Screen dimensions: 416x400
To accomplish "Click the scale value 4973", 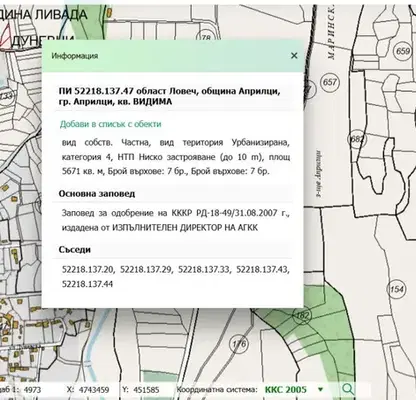I will (x=33, y=390).
